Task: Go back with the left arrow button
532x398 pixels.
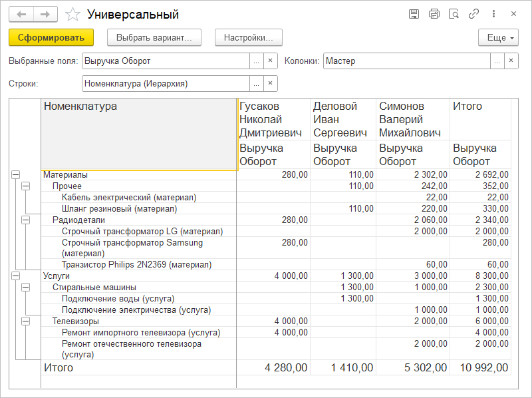Action: 21,14
